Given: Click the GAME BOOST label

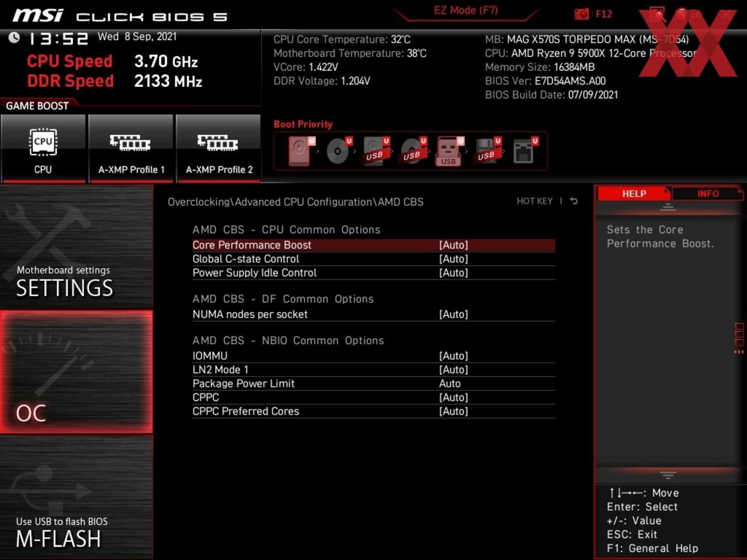Looking at the screenshot, I should [37, 106].
